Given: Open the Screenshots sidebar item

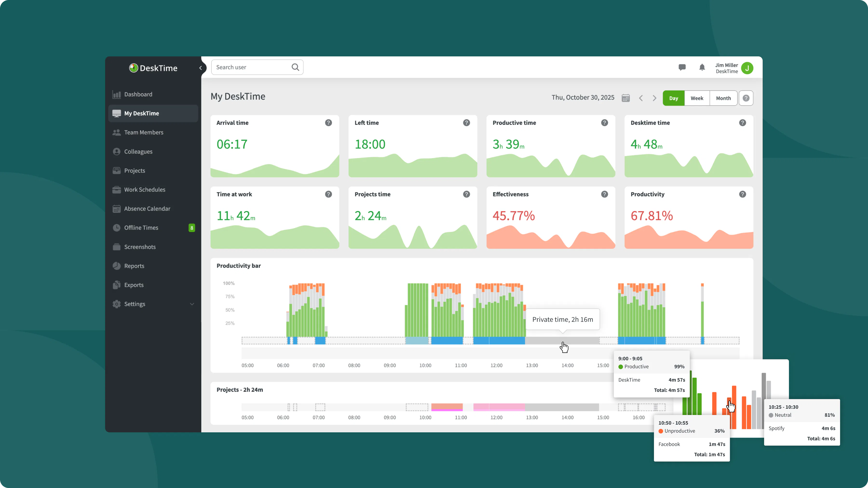Looking at the screenshot, I should (x=140, y=247).
